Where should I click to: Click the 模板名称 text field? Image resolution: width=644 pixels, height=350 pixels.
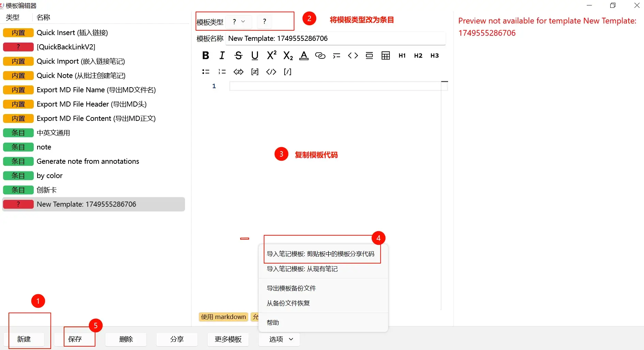(335, 38)
